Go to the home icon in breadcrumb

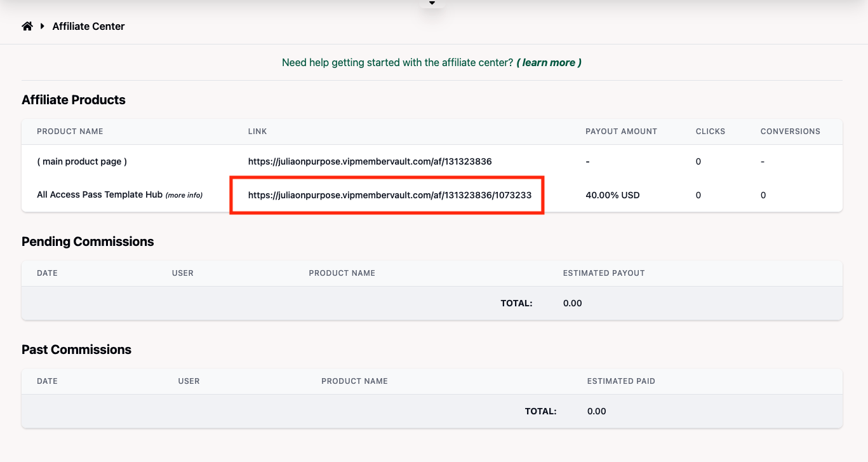[27, 26]
